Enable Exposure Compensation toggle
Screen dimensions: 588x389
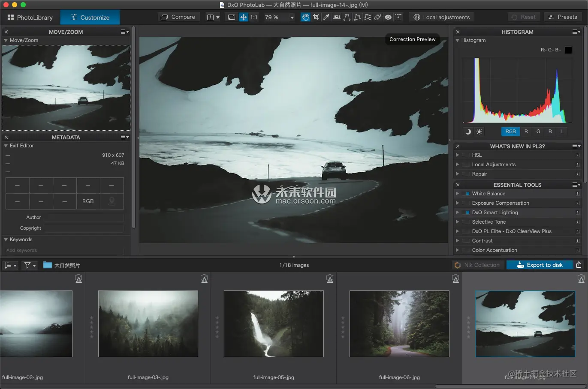coord(467,203)
